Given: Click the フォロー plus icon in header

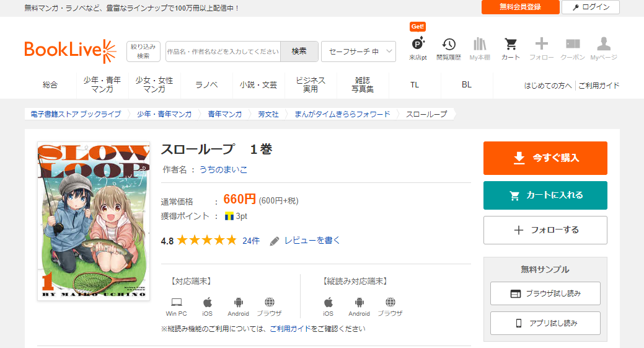Looking at the screenshot, I should (x=542, y=45).
